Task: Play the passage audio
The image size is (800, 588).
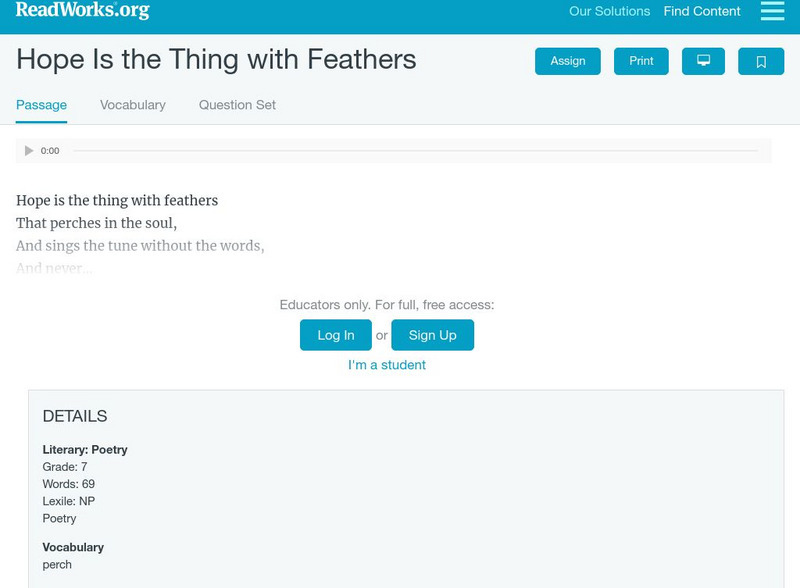Action: [x=29, y=151]
